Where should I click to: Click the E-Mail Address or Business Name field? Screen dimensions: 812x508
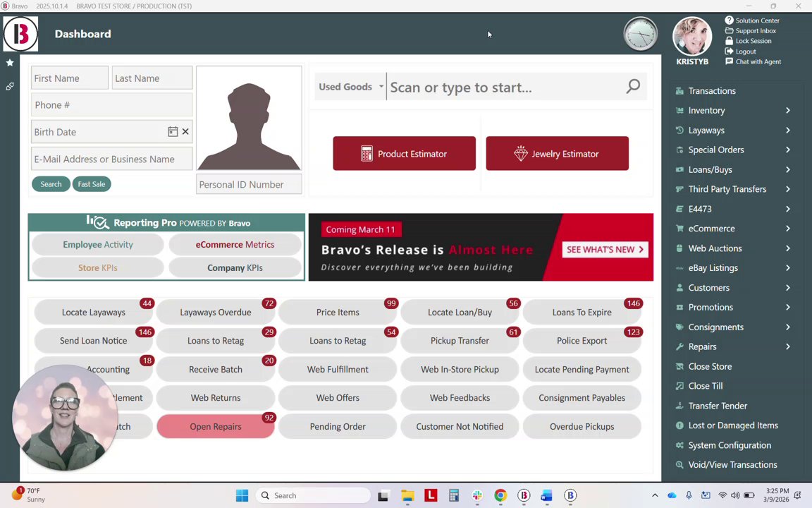[112, 159]
